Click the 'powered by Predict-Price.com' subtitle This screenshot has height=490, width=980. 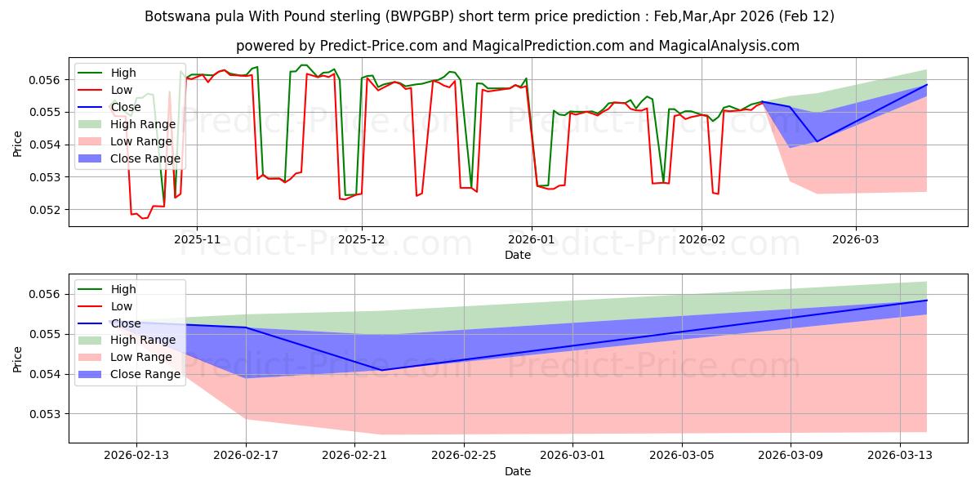pyautogui.click(x=518, y=46)
